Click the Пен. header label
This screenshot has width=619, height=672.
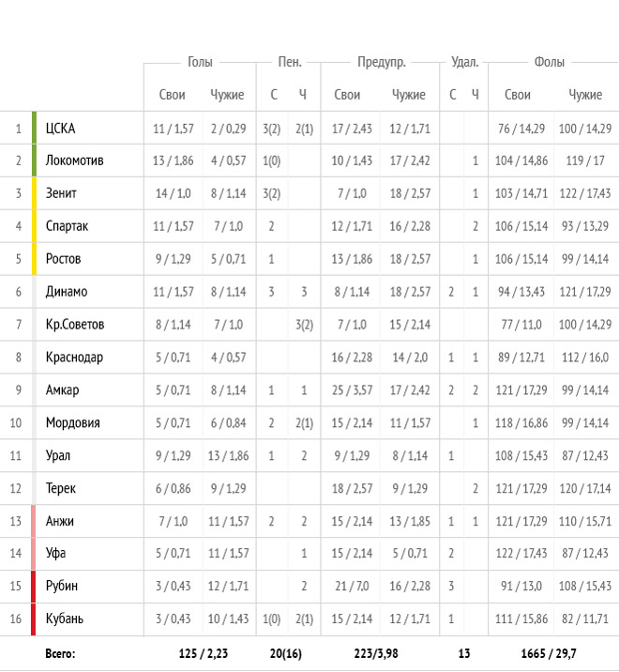click(x=290, y=62)
